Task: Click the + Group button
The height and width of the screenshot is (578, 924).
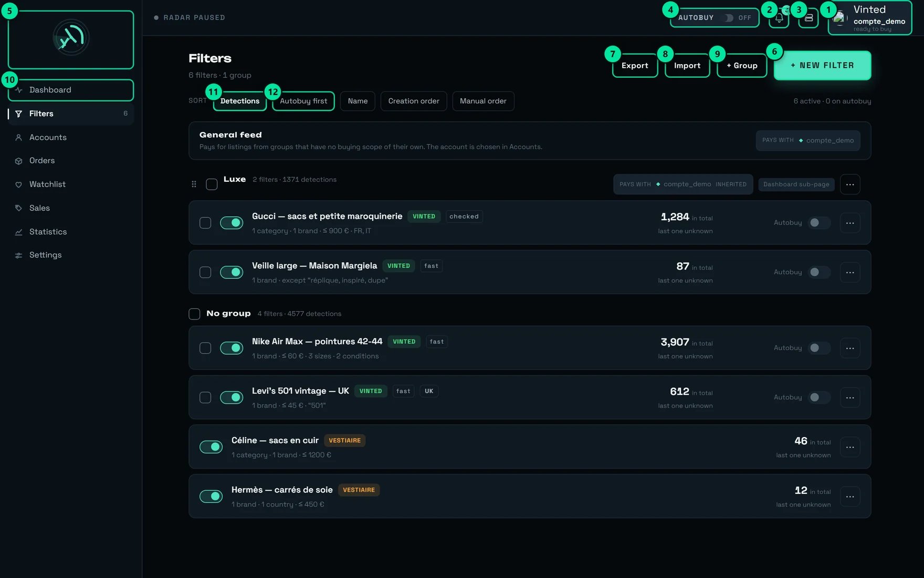Action: [x=742, y=66]
